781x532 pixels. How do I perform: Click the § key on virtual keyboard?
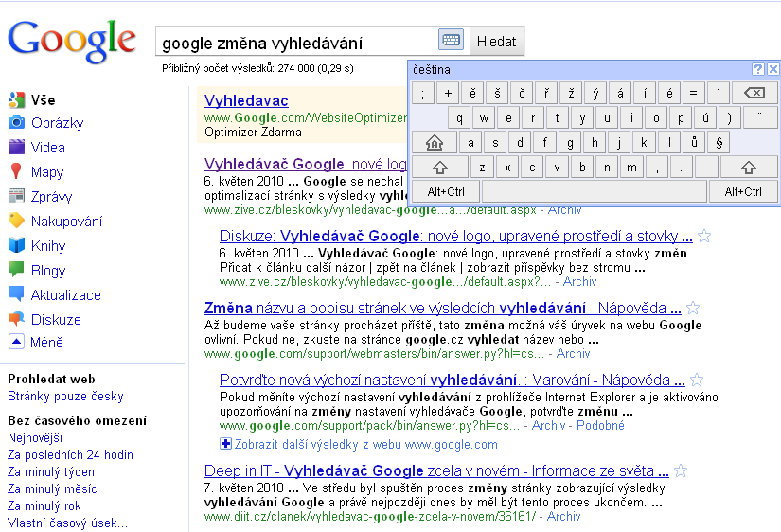[x=719, y=142]
